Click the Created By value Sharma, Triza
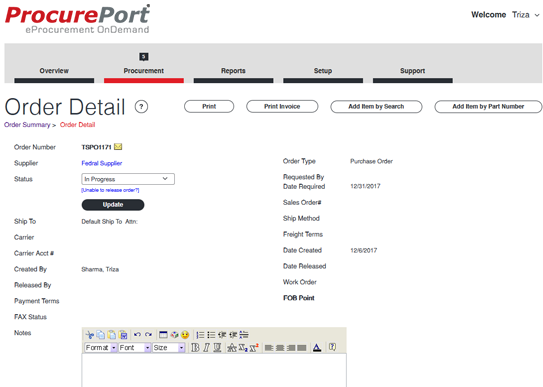The height and width of the screenshot is (387, 543). coord(100,269)
